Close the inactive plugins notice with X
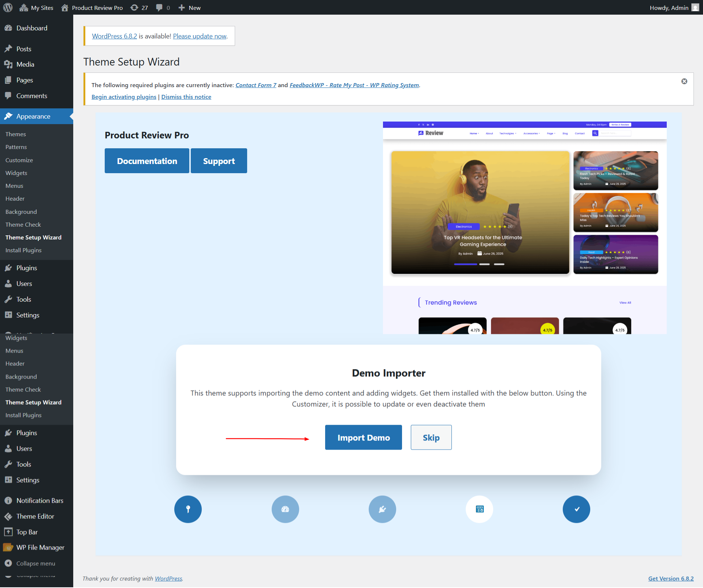Screen dimensions: 703x588 [684, 81]
